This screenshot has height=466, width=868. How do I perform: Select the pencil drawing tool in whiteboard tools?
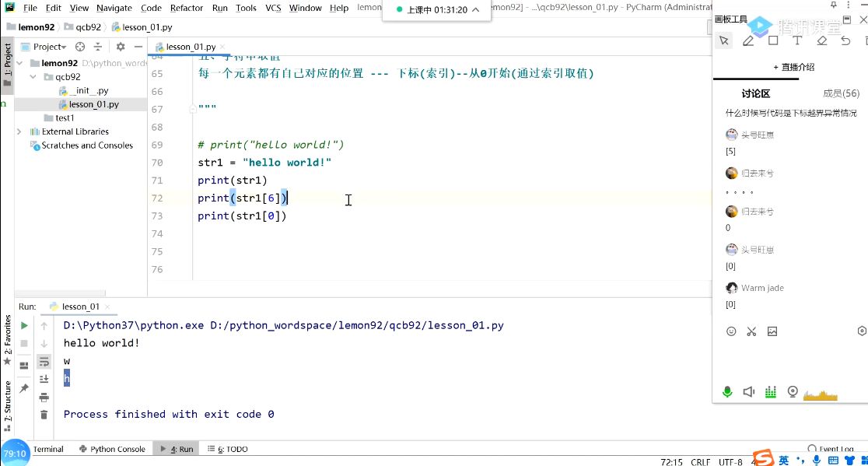[748, 40]
